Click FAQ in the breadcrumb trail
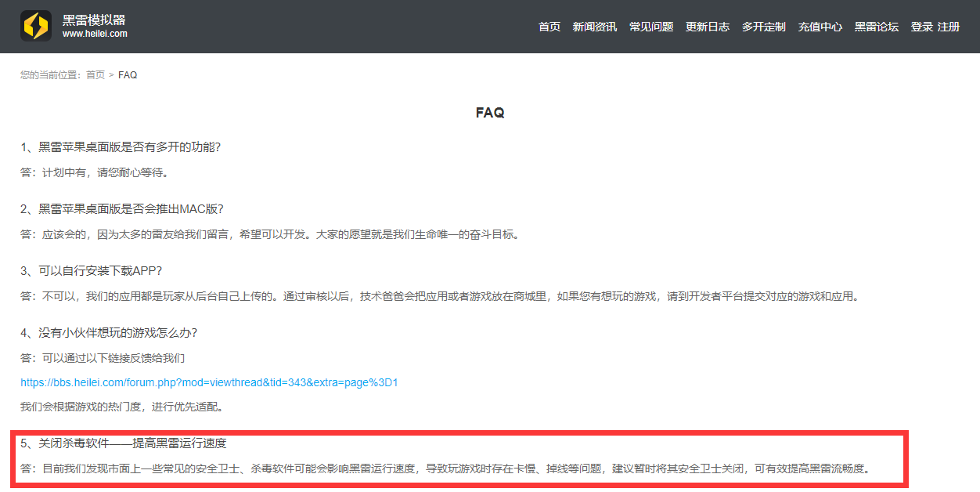Image resolution: width=980 pixels, height=492 pixels. (x=128, y=75)
